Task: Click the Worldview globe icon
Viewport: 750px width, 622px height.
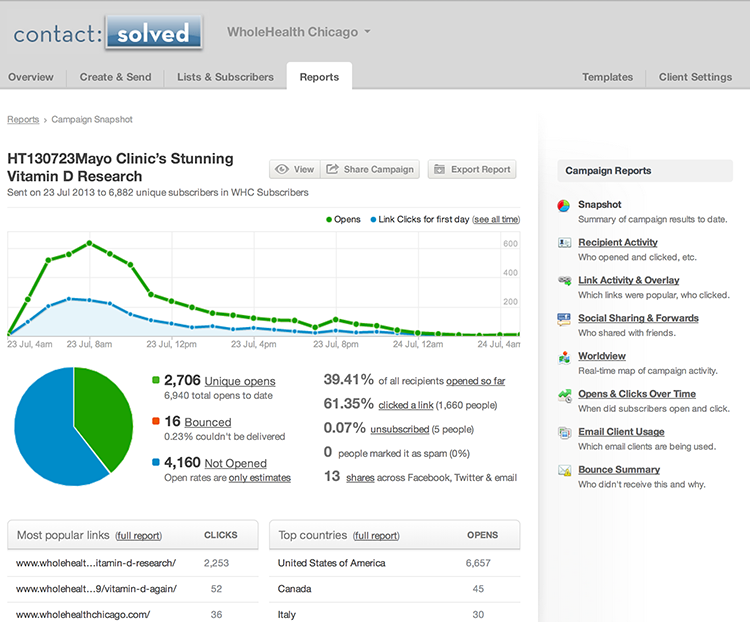Action: [565, 357]
